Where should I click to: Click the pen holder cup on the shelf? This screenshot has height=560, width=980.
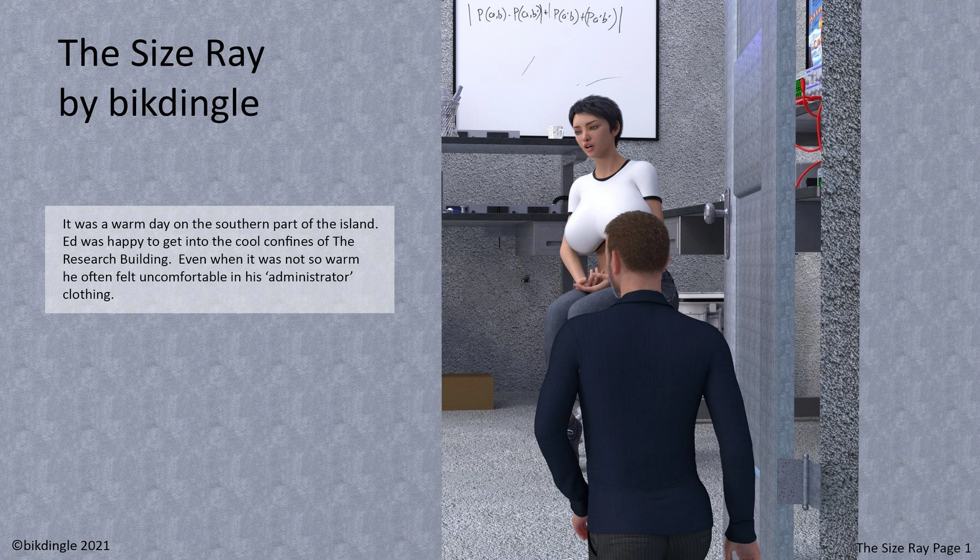[x=450, y=117]
